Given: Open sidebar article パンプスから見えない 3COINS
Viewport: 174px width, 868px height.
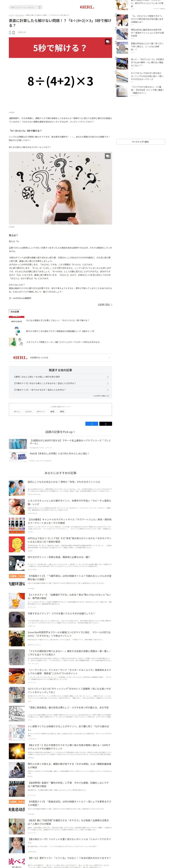Looking at the screenshot, I should coord(147,90).
